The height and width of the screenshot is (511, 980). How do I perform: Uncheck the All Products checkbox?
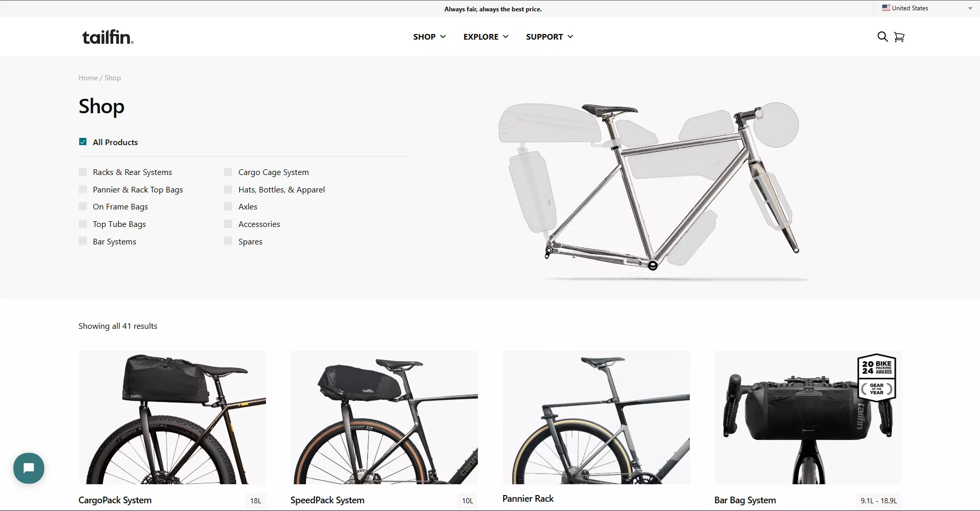[83, 142]
